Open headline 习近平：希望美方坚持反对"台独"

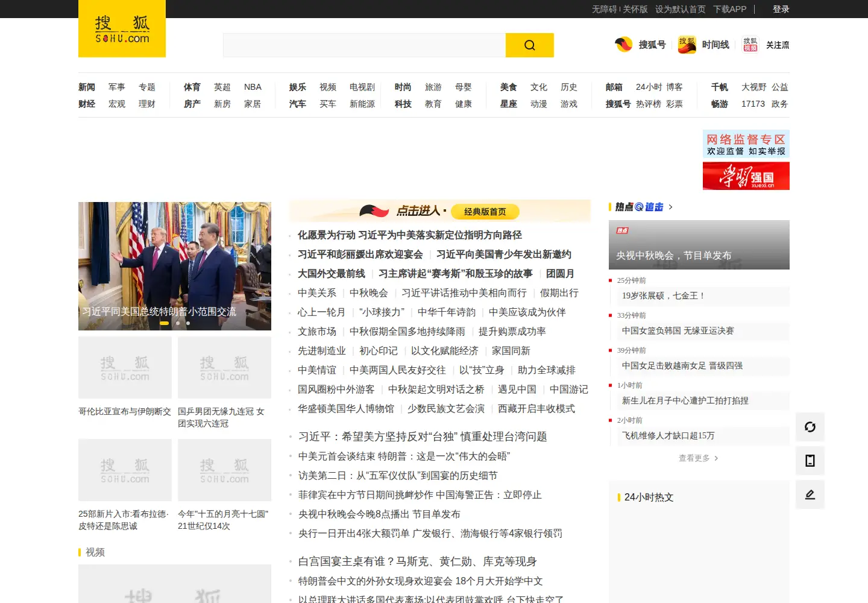(x=423, y=437)
